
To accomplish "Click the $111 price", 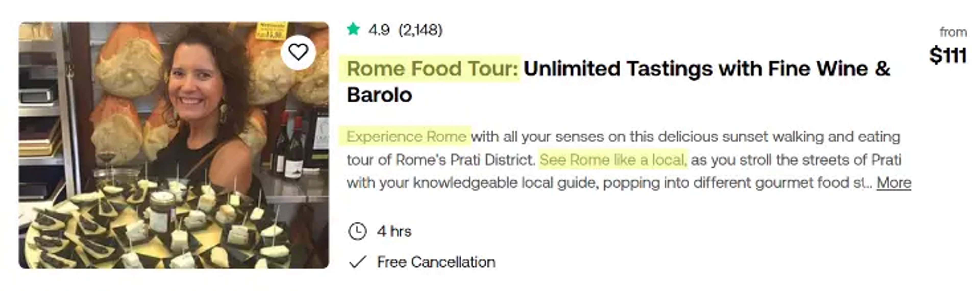I will coord(948,56).
